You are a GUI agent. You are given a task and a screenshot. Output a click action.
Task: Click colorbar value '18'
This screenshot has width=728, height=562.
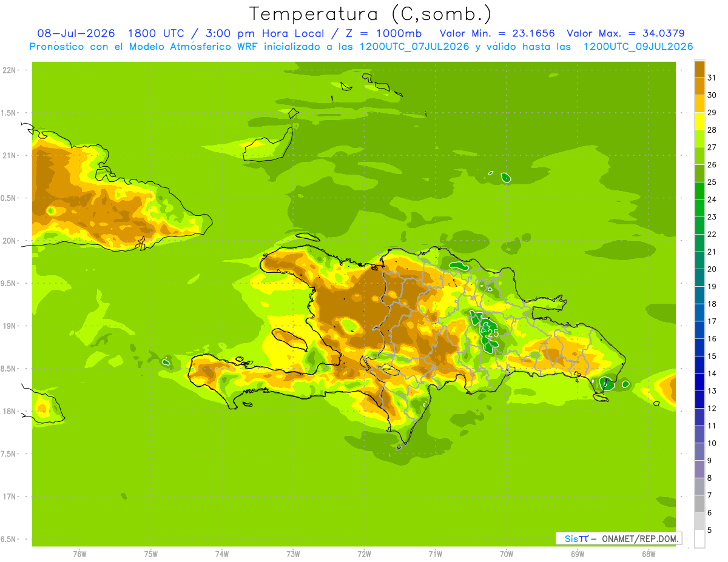[x=712, y=304]
